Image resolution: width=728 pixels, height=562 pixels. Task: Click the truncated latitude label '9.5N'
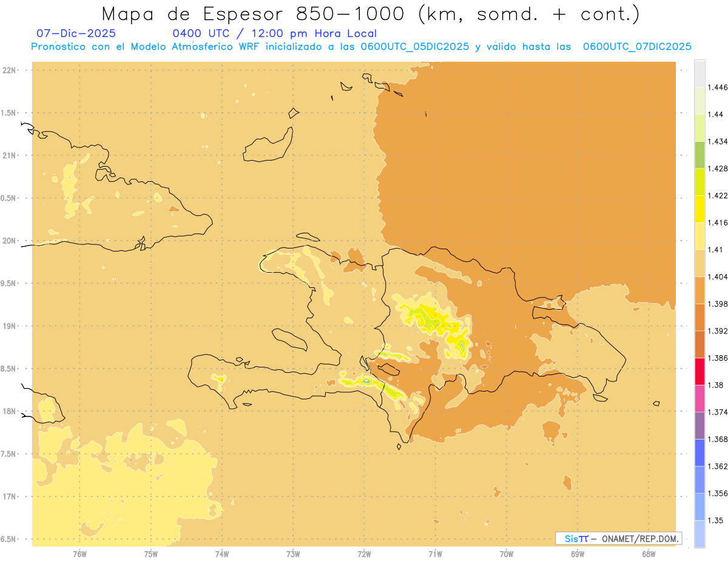pos(8,283)
